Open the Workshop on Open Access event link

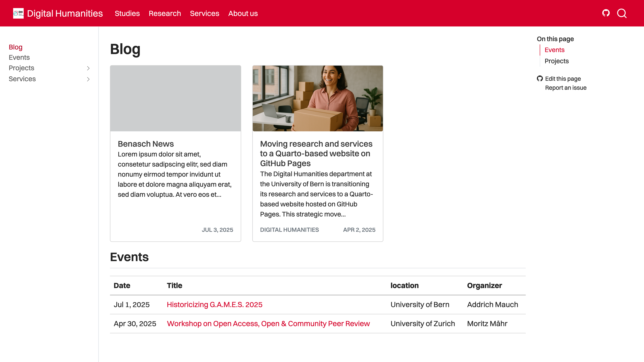coord(268,323)
